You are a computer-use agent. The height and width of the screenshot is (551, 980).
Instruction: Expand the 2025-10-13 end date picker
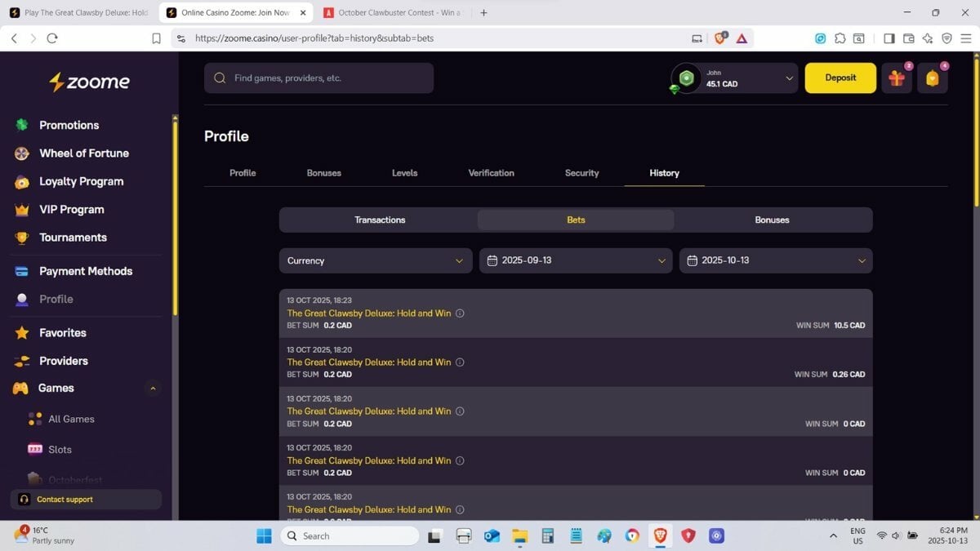[x=776, y=260]
